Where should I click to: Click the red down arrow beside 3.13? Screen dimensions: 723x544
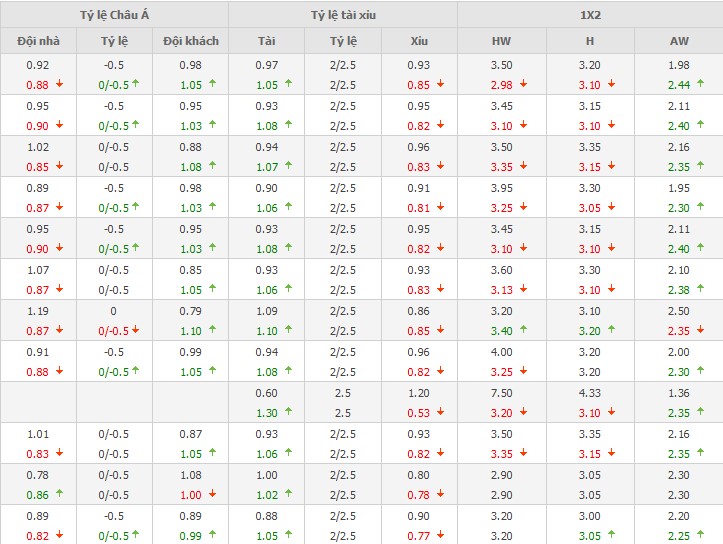[524, 290]
